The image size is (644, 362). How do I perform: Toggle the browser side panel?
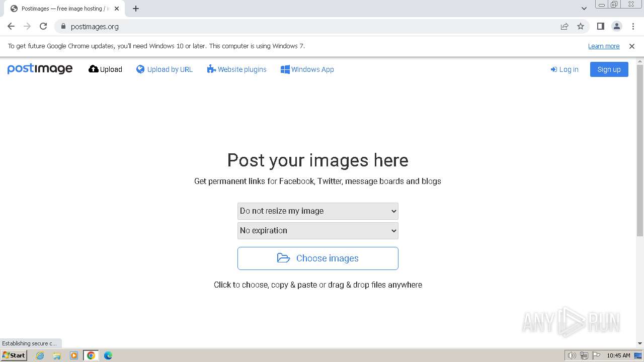pos(601,26)
